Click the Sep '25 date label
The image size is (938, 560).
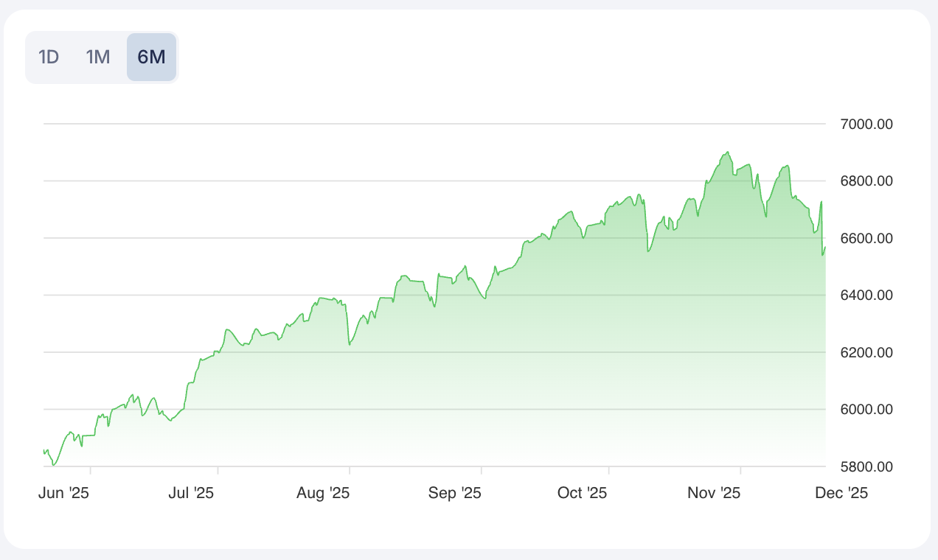coord(454,494)
